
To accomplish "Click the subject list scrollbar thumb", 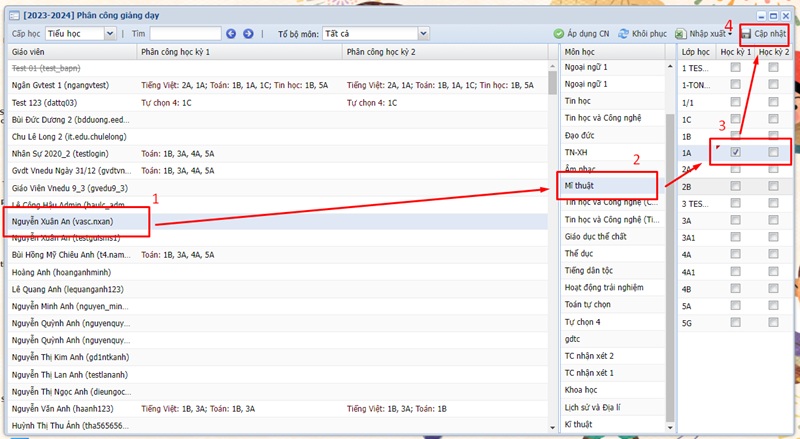I will pos(670,267).
